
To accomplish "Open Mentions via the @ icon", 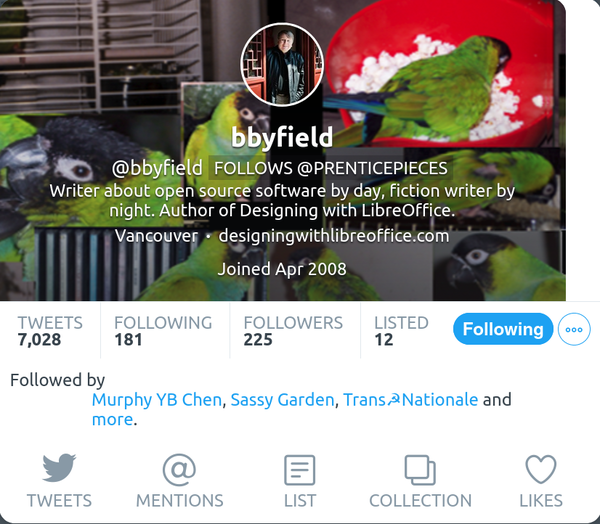I will coord(179,470).
